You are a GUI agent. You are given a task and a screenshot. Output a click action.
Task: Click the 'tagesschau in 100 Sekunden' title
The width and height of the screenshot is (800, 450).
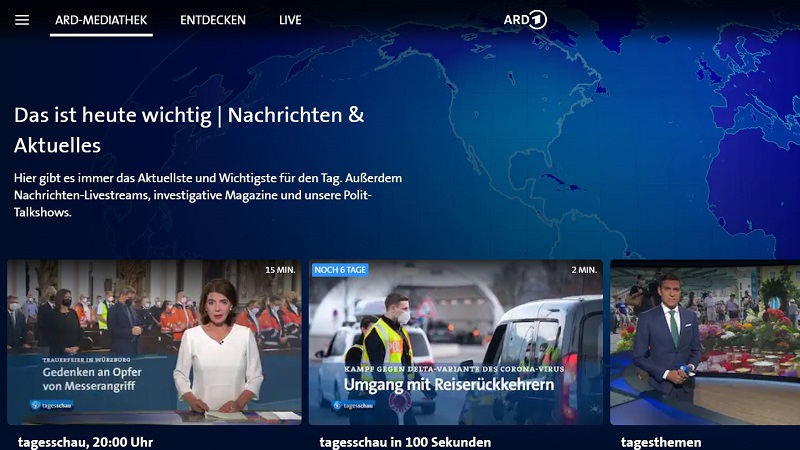pos(405,442)
